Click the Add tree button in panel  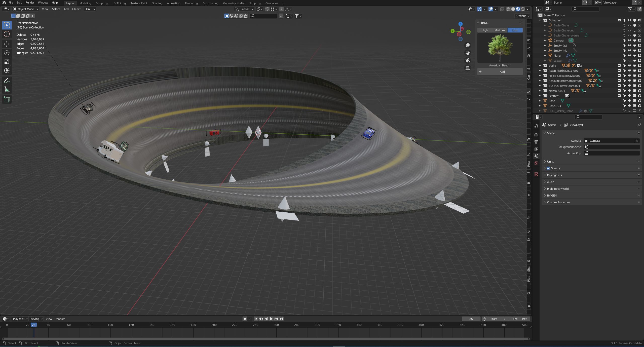tap(502, 71)
